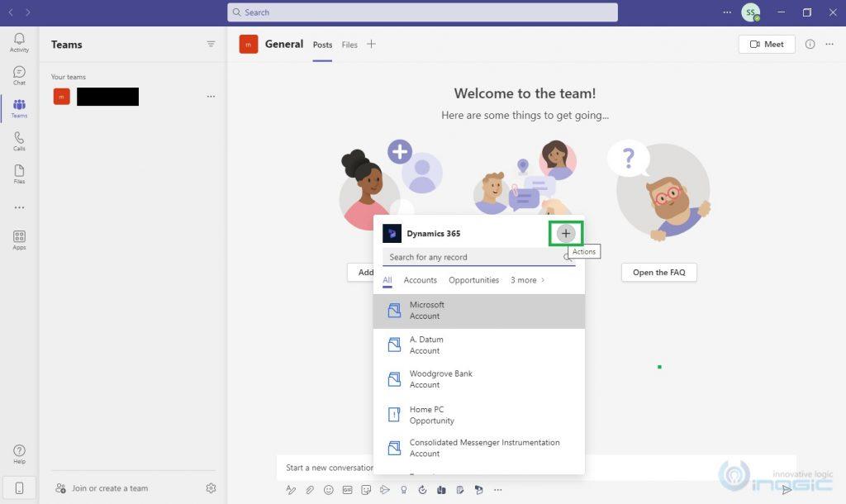Open the Activity feed in the sidebar

[x=19, y=43]
